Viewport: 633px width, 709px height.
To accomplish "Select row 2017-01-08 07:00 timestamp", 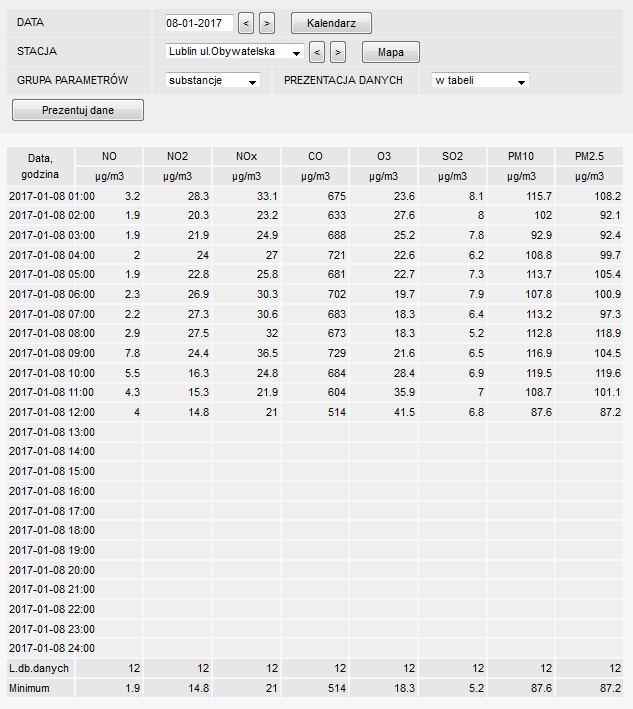I will (x=52, y=314).
